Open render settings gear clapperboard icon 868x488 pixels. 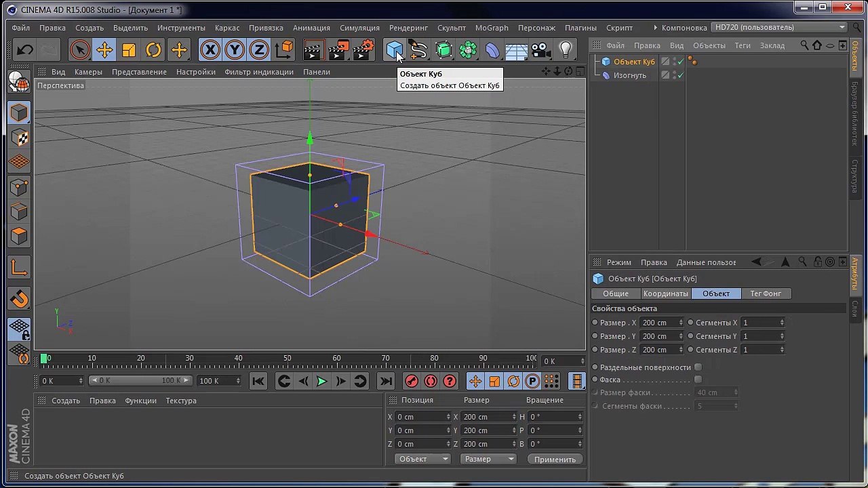(363, 49)
